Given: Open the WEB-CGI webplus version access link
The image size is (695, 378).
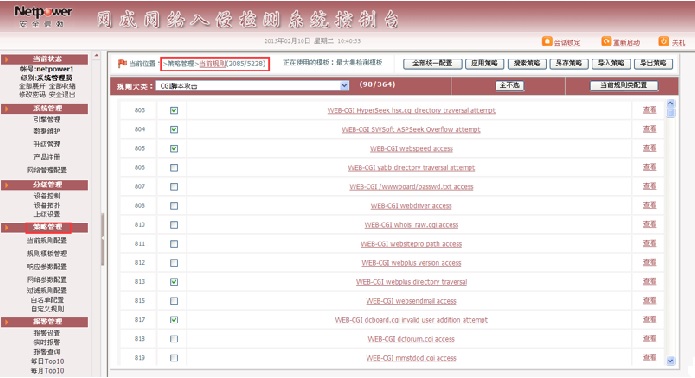Looking at the screenshot, I should point(411,263).
